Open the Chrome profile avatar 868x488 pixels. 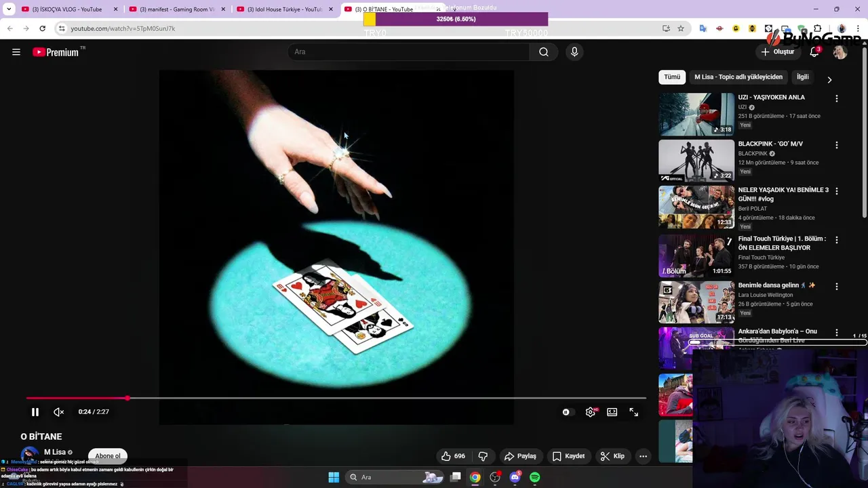842,28
